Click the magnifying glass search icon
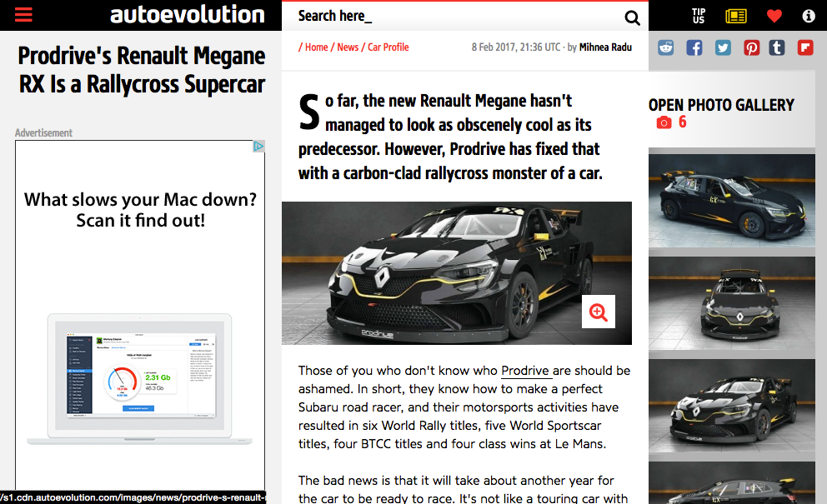Viewport: 827px width, 504px height. [632, 18]
